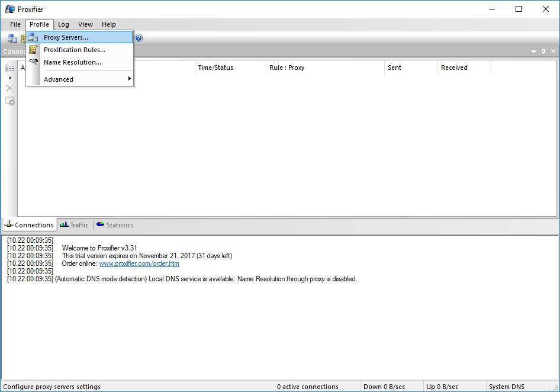Click the list view icon in the Connections sidebar
This screenshot has height=392, width=560.
(x=9, y=68)
